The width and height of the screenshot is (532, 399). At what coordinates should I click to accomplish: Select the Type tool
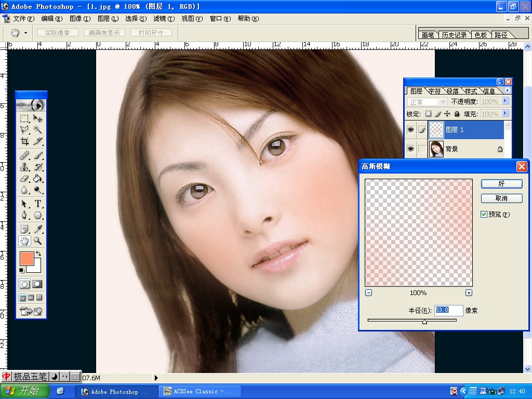37,204
